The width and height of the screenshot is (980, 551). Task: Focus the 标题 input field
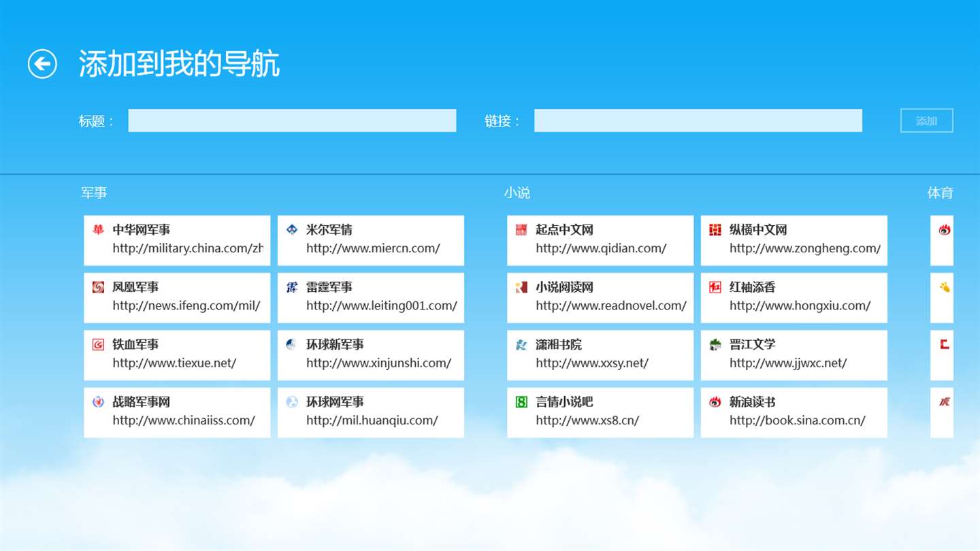[292, 120]
